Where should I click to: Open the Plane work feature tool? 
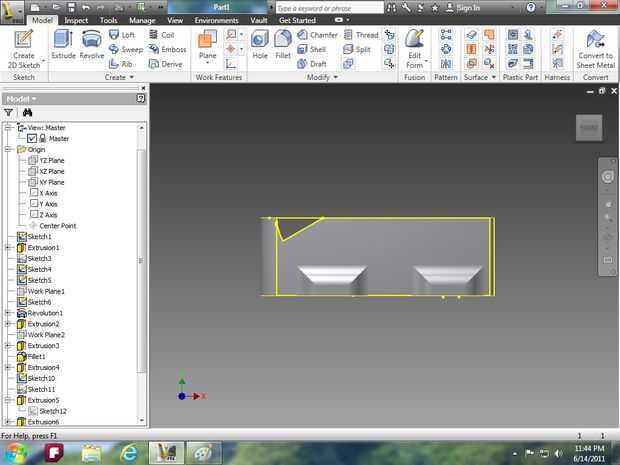coord(207,47)
